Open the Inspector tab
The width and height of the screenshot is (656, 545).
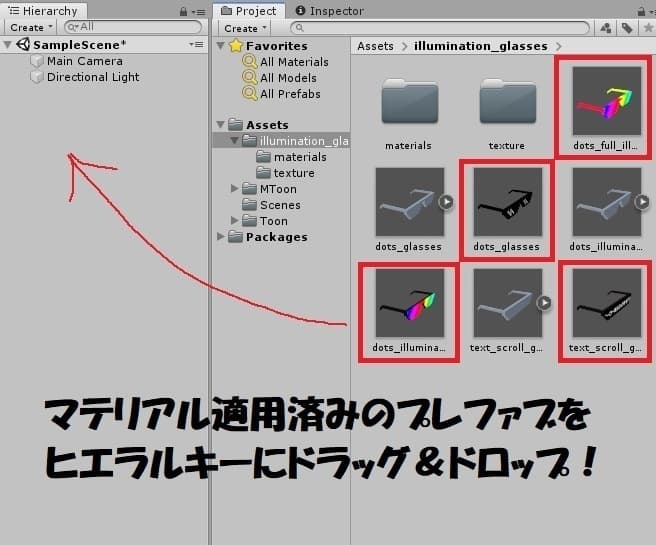[x=330, y=11]
